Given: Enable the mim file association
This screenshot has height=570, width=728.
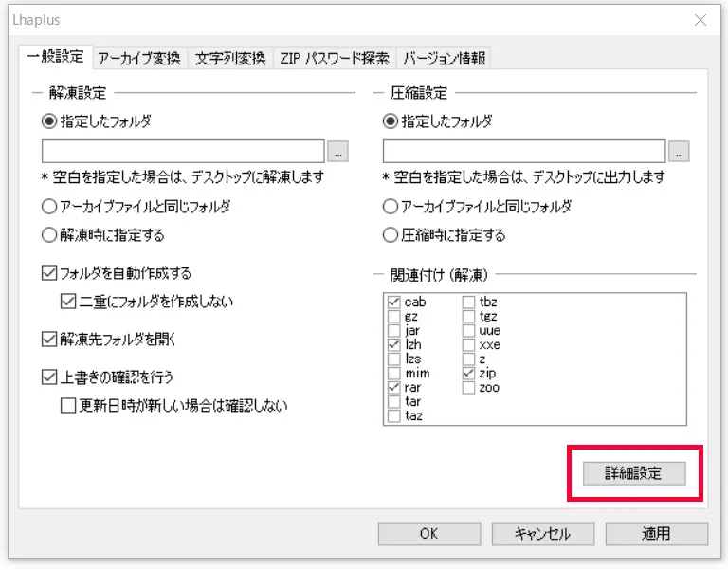Looking at the screenshot, I should pyautogui.click(x=393, y=374).
